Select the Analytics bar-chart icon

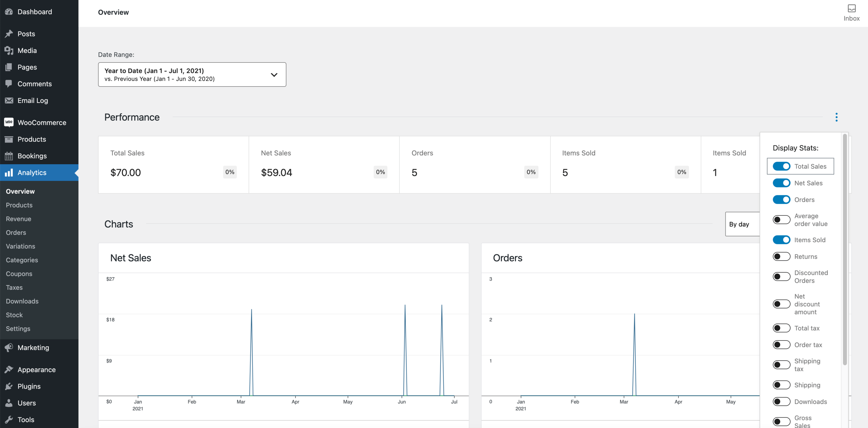pyautogui.click(x=9, y=172)
